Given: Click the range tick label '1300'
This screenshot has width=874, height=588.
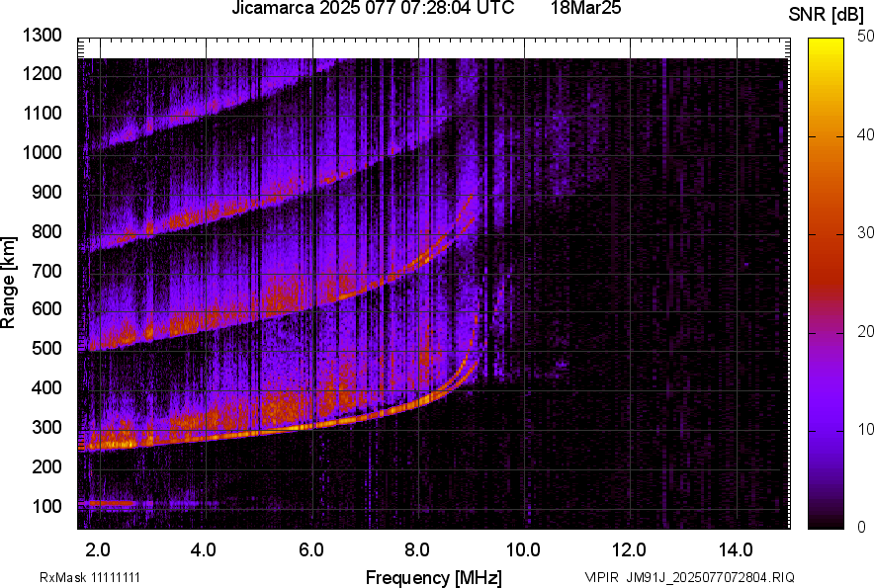Looking at the screenshot, I should (43, 36).
